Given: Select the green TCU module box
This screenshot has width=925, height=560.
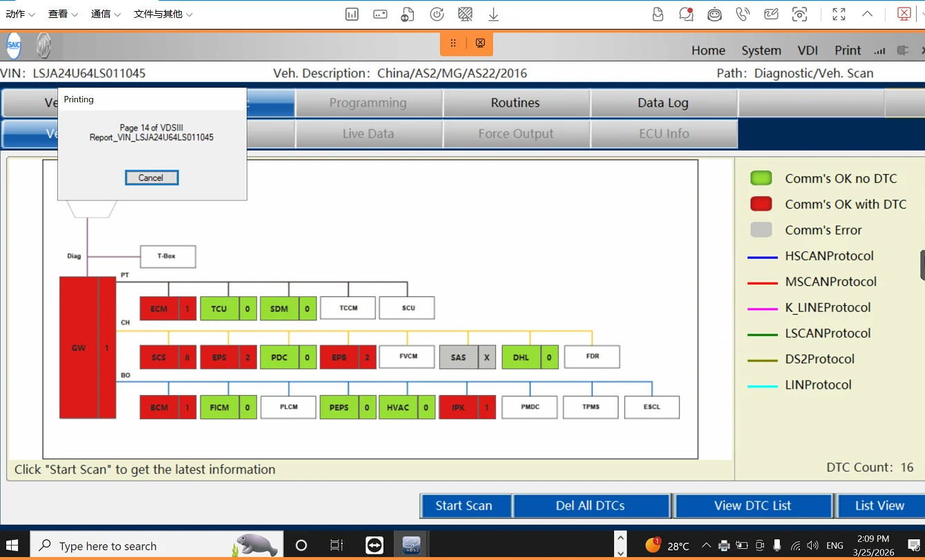Looking at the screenshot, I should tap(219, 309).
